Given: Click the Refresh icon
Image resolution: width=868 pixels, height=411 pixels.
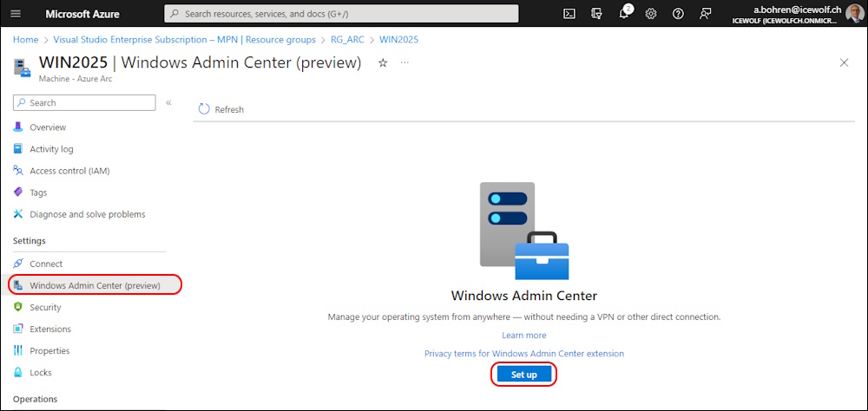Looking at the screenshot, I should (x=204, y=109).
